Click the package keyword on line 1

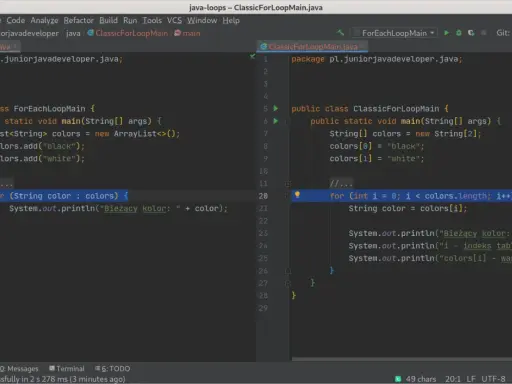click(308, 59)
